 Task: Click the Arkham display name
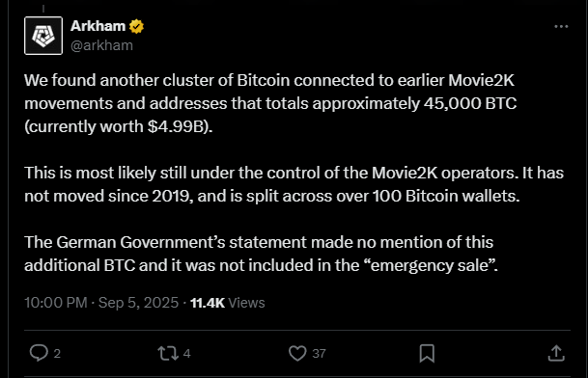[x=98, y=26]
